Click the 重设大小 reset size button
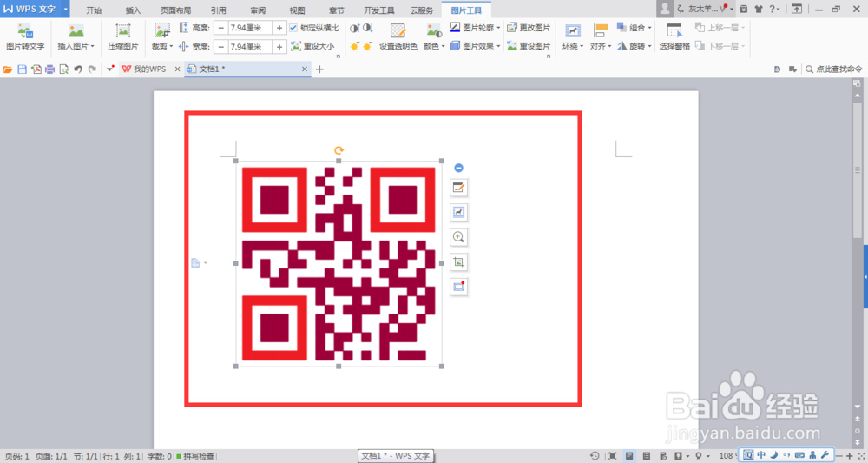 312,47
